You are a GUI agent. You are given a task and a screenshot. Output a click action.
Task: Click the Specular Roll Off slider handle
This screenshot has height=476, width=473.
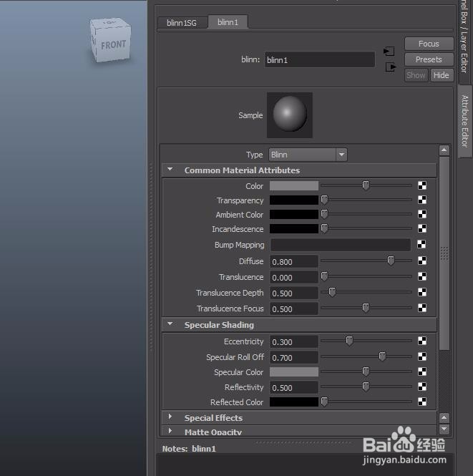click(382, 356)
